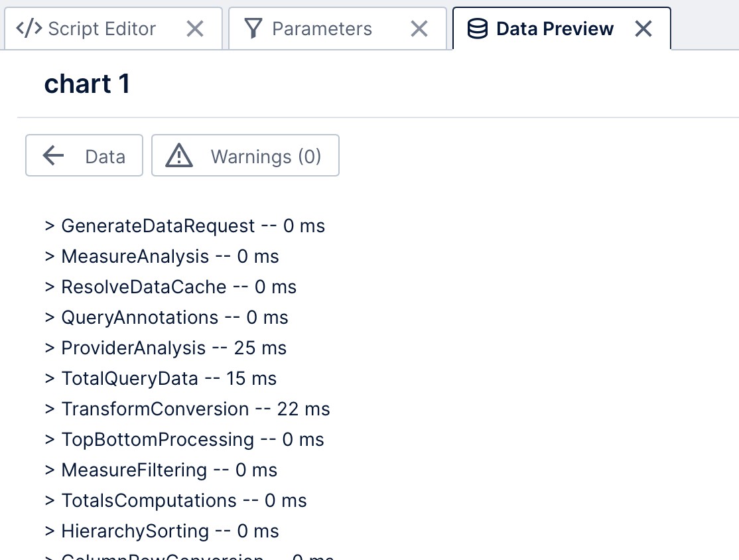The image size is (739, 560).
Task: Close the Script Editor tab
Action: point(194,29)
